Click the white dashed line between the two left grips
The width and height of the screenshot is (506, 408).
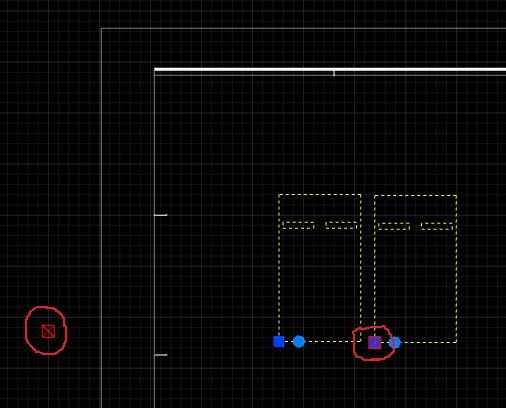(289, 342)
